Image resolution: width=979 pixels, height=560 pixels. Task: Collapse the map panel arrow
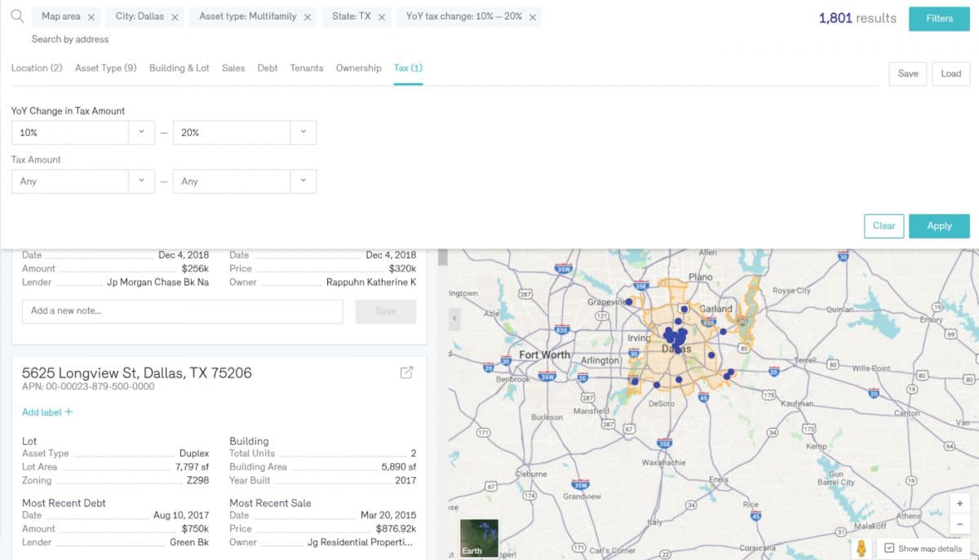tap(455, 320)
